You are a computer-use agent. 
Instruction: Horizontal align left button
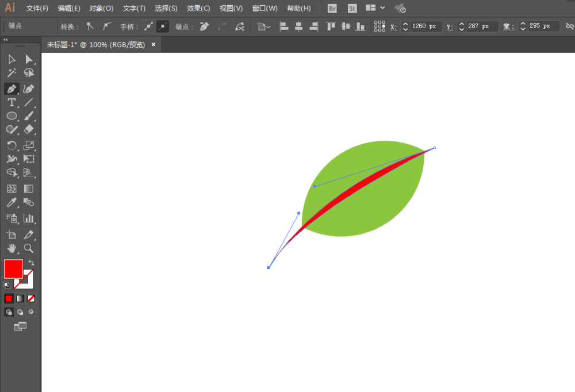284,26
